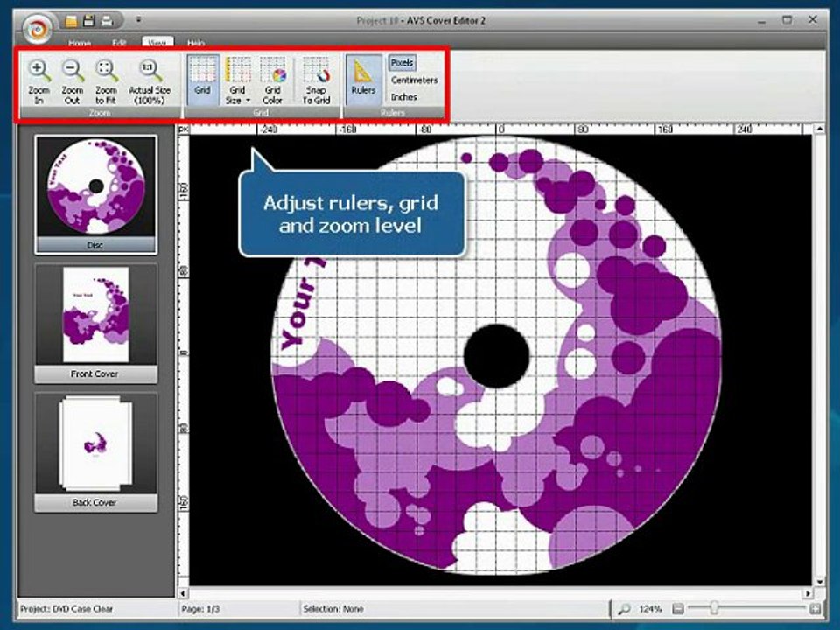This screenshot has height=630, width=840.
Task: Minimize the AVS Cover Editor window
Action: point(762,20)
